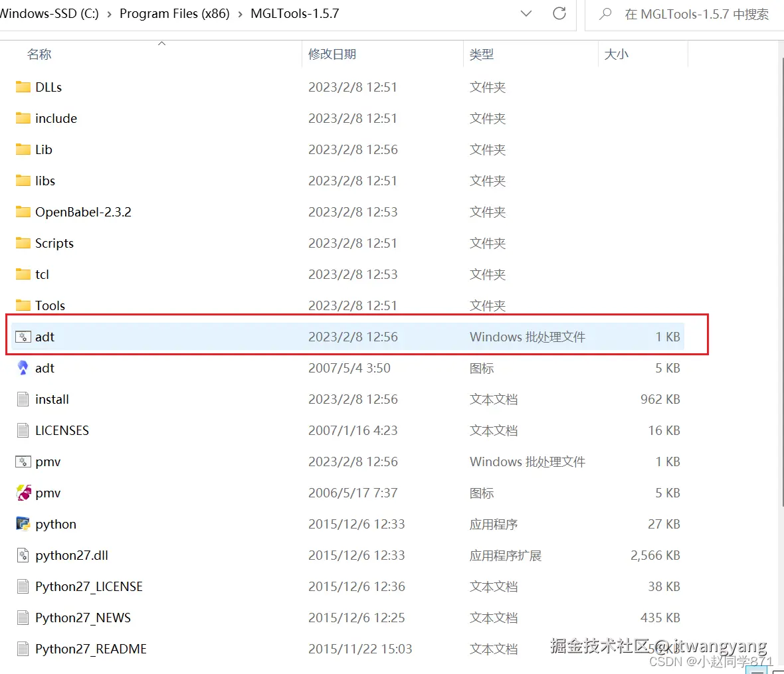Select the python27.dll file icon
The height and width of the screenshot is (674, 784).
[23, 555]
